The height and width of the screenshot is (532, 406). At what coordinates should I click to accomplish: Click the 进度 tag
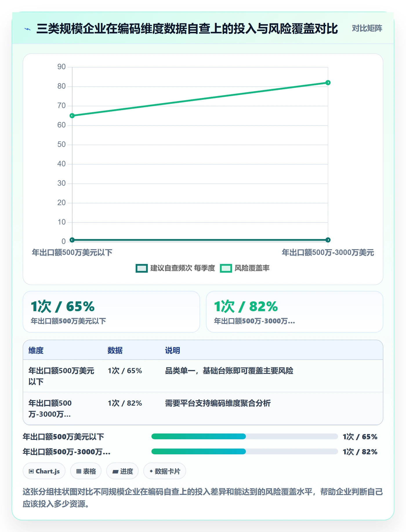[122, 471]
